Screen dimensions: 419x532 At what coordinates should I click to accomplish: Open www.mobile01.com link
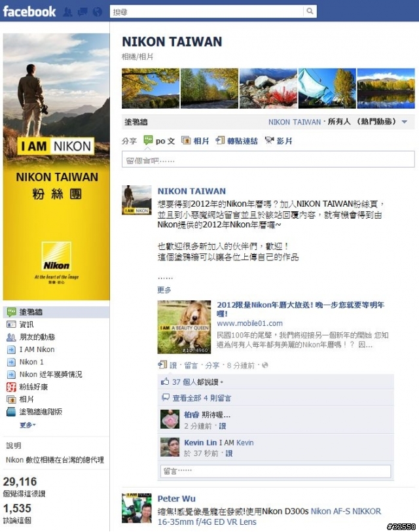click(x=249, y=323)
